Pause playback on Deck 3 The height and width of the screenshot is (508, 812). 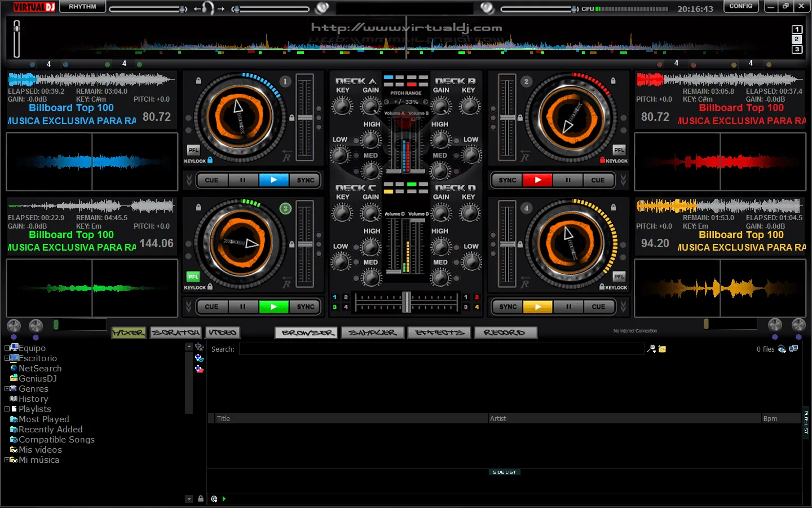[x=242, y=306]
